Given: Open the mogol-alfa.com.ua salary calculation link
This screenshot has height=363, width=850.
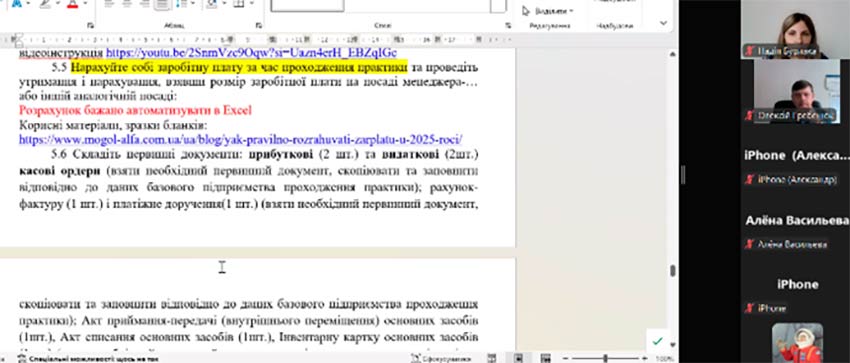Looking at the screenshot, I should tap(240, 139).
